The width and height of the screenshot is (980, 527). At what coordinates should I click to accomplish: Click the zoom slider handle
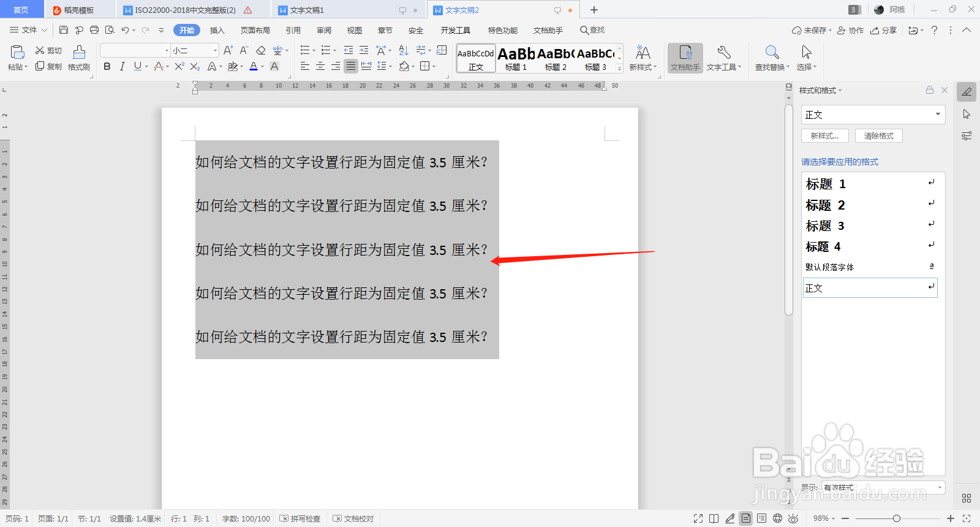pyautogui.click(x=897, y=518)
